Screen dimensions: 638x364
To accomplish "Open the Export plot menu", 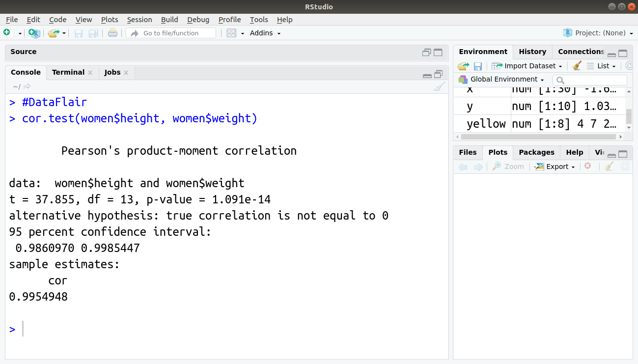I will tap(554, 166).
